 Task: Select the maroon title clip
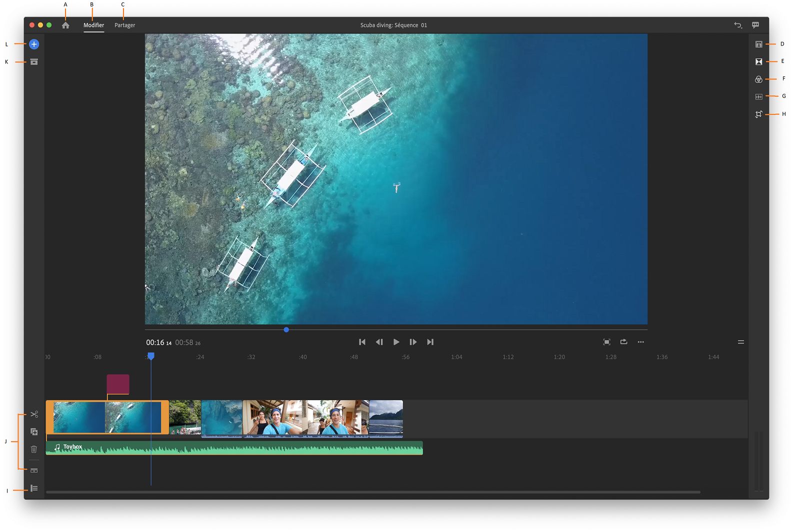[118, 384]
